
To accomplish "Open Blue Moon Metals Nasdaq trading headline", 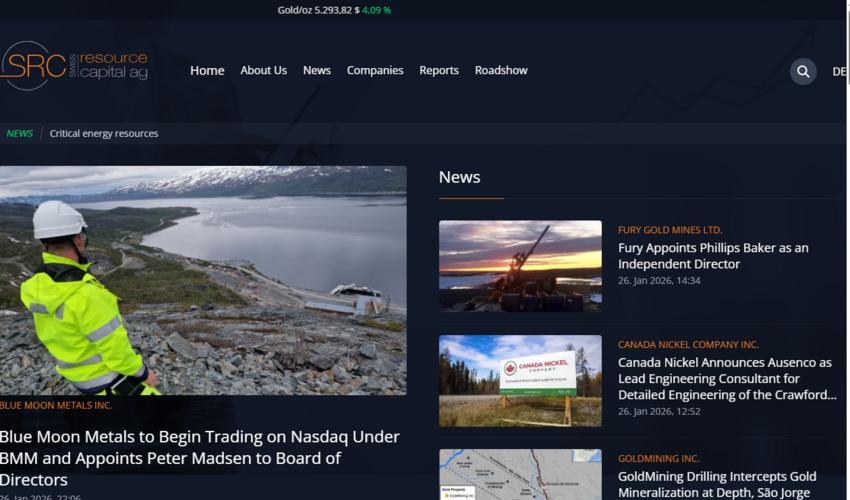I will point(200,458).
